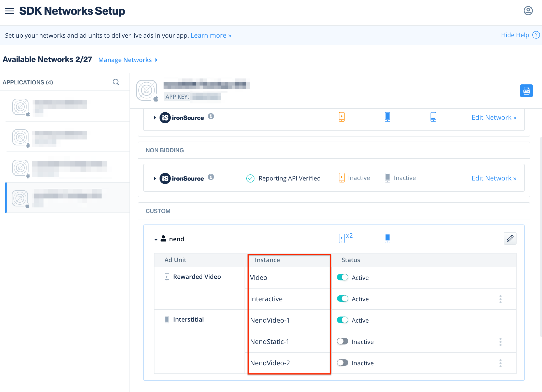This screenshot has width=542, height=392.
Task: Click the CUSTOM section header
Action: pos(158,211)
